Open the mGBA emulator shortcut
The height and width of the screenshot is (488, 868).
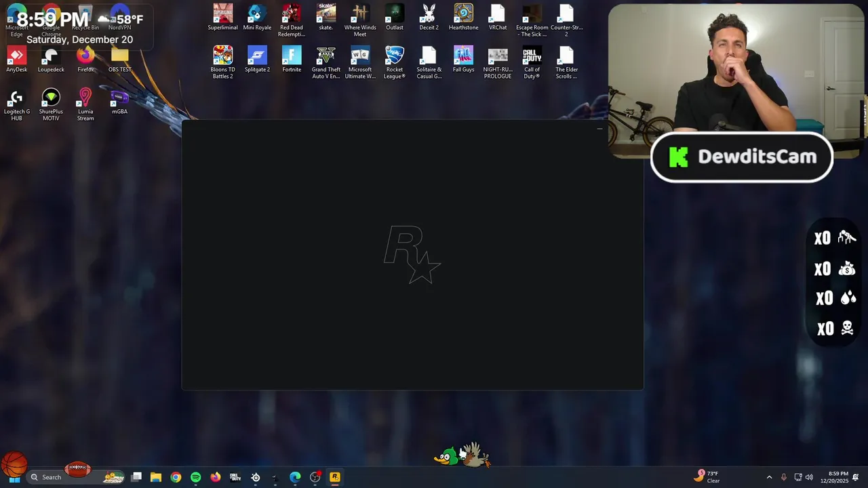pos(119,102)
